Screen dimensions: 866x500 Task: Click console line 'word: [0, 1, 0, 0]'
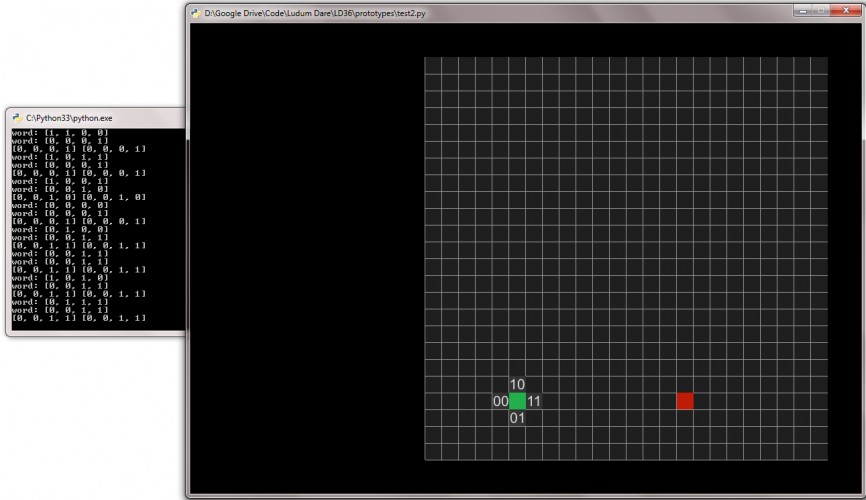coord(60,229)
